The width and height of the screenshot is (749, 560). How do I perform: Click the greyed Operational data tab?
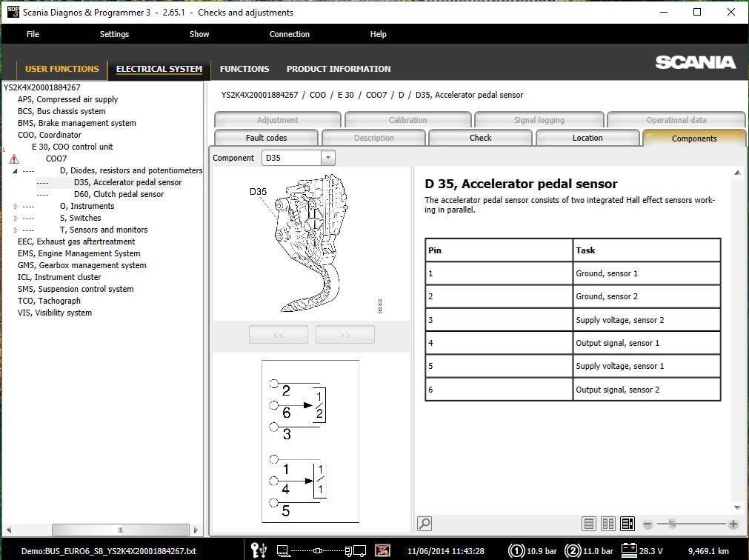point(676,120)
